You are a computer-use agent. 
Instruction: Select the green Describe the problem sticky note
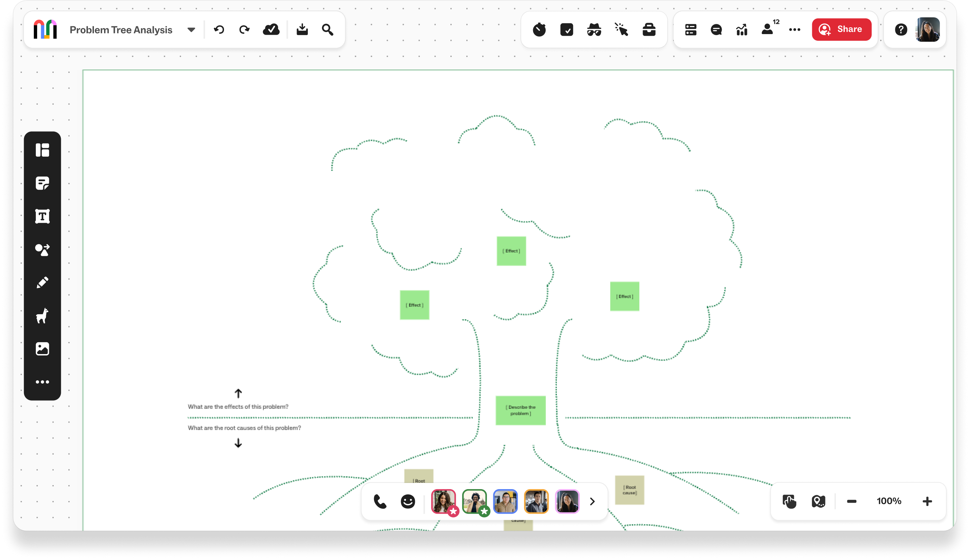click(520, 410)
